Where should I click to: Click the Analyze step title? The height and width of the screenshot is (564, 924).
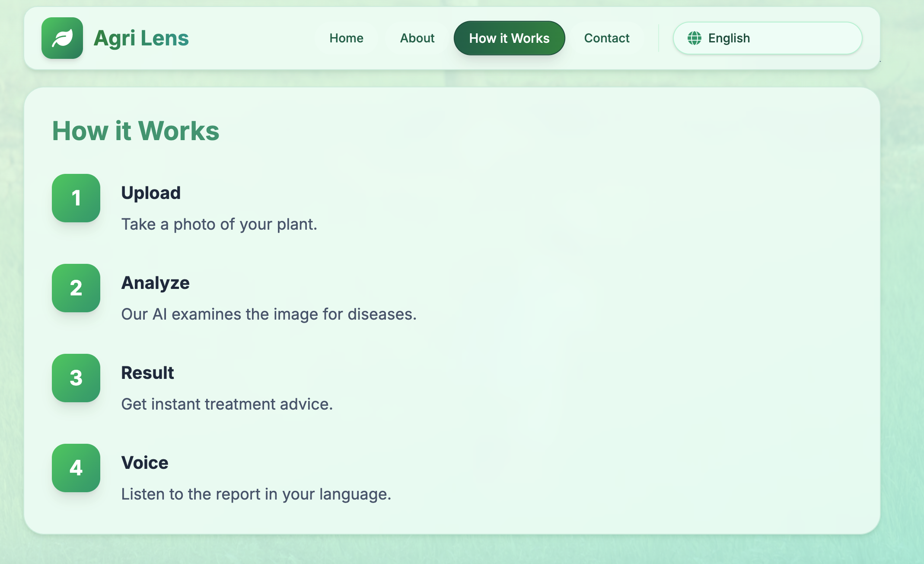[x=155, y=283]
